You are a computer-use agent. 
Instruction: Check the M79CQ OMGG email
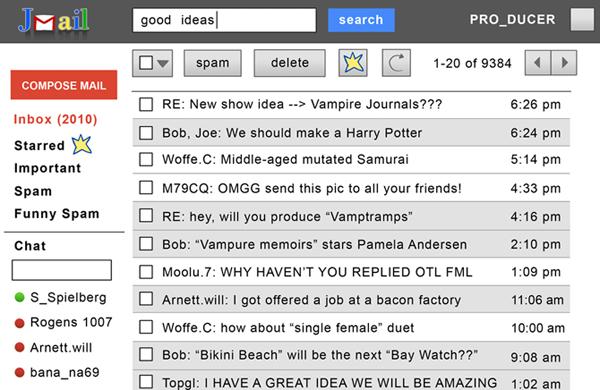pos(146,188)
